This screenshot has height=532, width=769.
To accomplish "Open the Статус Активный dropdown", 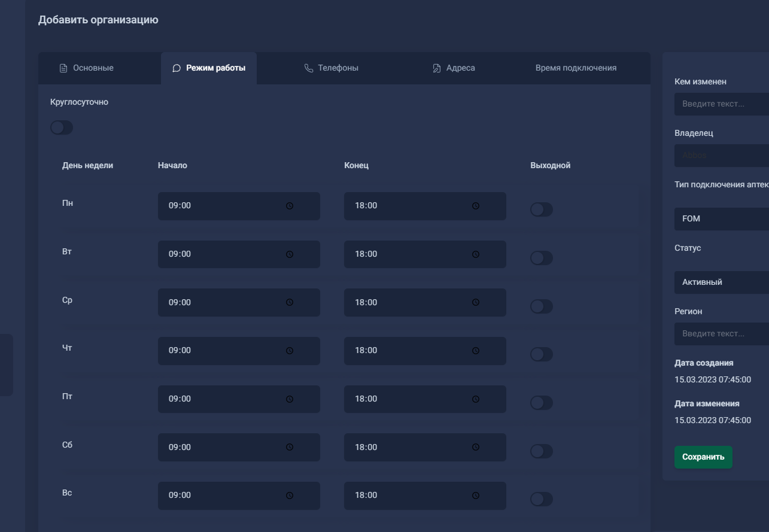I will point(722,282).
